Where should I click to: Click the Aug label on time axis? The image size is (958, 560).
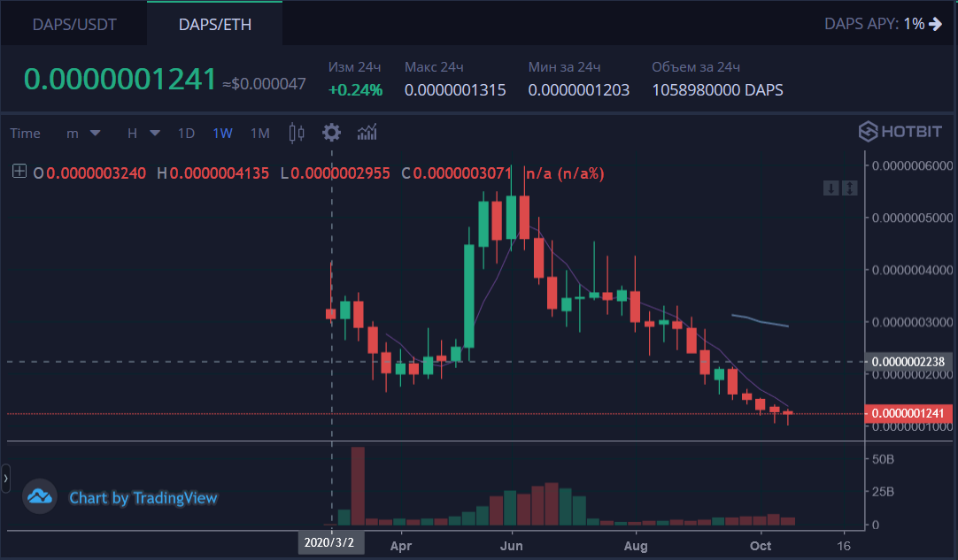[636, 546]
